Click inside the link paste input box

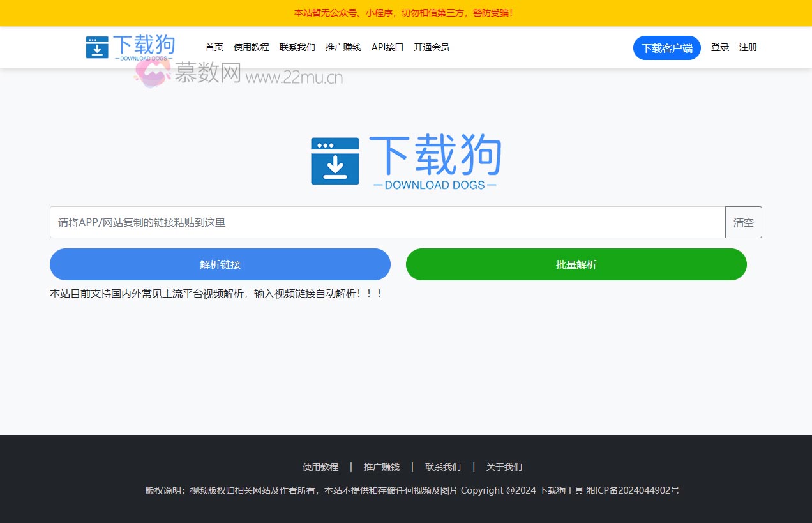coord(383,222)
